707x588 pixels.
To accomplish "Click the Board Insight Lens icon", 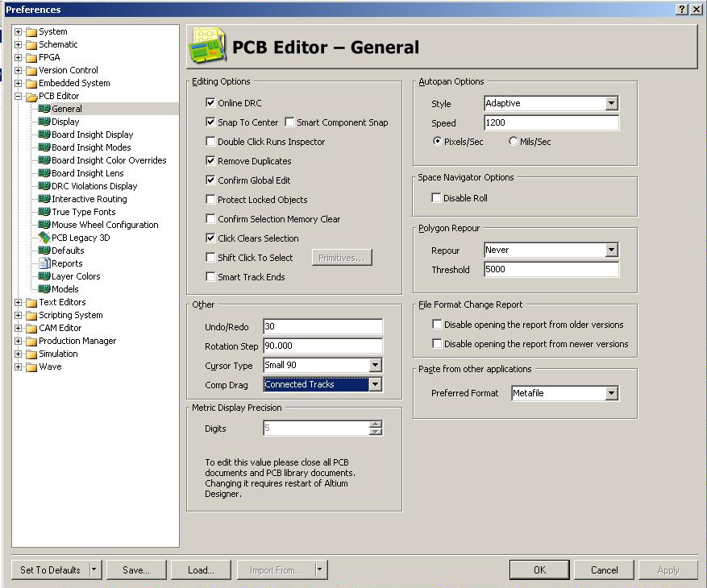I will point(44,173).
